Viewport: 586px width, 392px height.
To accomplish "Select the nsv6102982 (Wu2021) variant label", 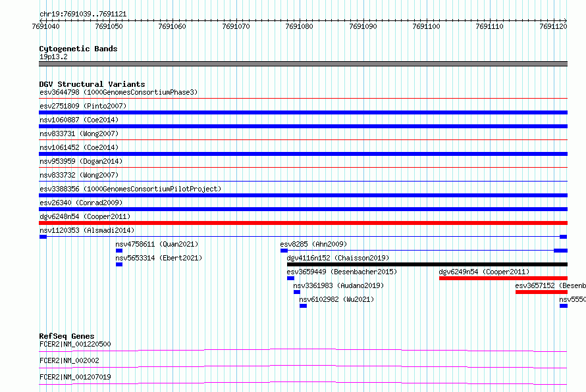I will (x=336, y=299).
